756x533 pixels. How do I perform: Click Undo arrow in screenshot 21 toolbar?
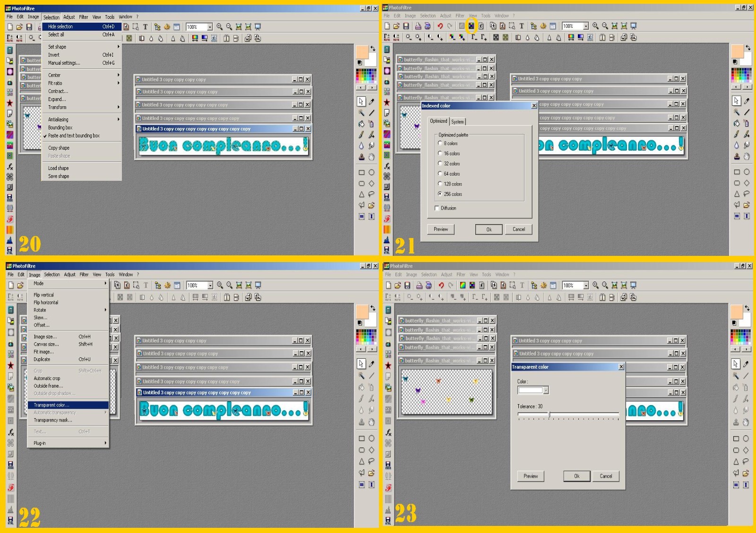(x=440, y=26)
